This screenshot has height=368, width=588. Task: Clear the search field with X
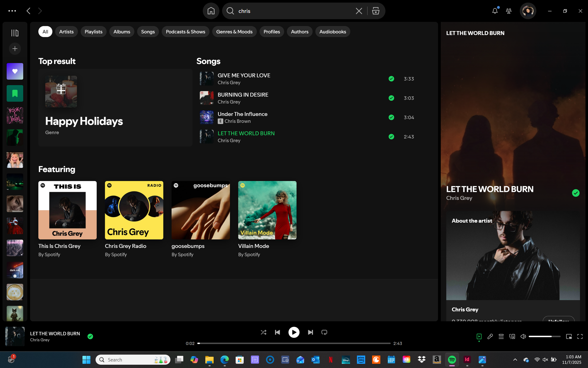click(x=359, y=11)
